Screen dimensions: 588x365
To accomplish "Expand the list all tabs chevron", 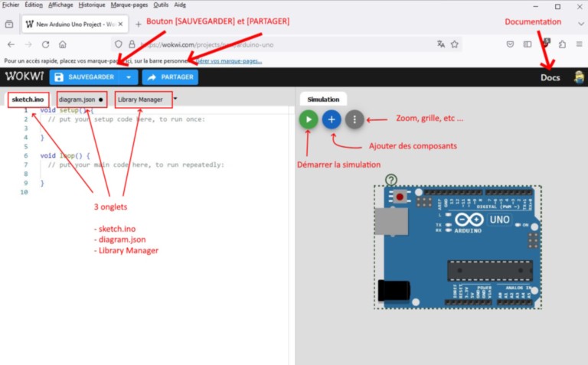I will pos(581,24).
